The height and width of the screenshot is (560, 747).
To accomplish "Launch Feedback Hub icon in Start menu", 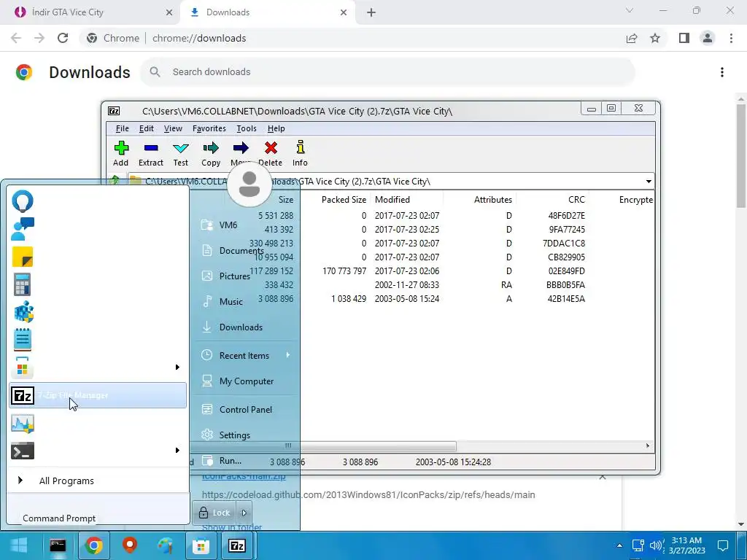I will [23, 229].
